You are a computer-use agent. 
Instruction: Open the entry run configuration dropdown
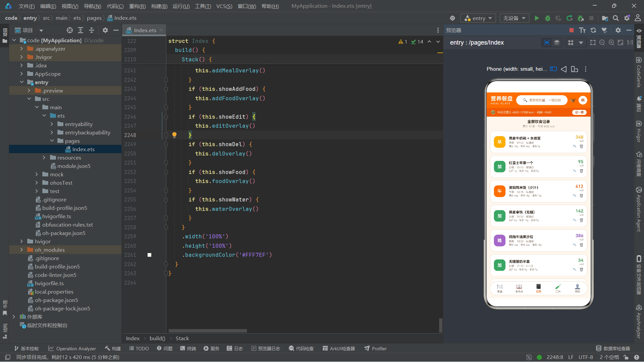pos(478,18)
